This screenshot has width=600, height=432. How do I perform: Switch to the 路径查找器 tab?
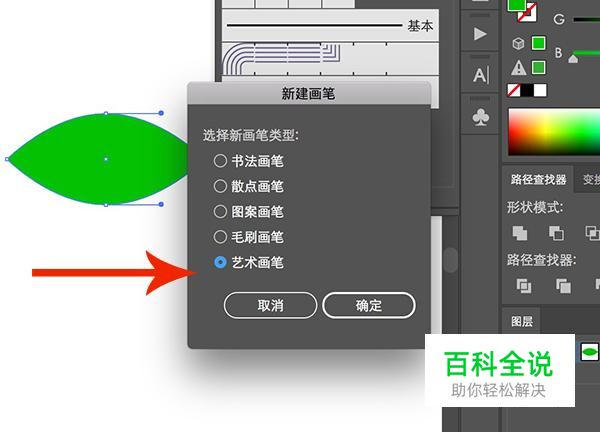[538, 179]
